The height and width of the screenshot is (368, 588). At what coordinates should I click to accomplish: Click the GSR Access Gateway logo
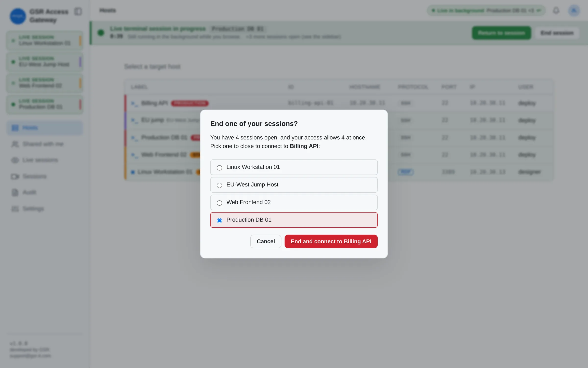click(x=18, y=16)
